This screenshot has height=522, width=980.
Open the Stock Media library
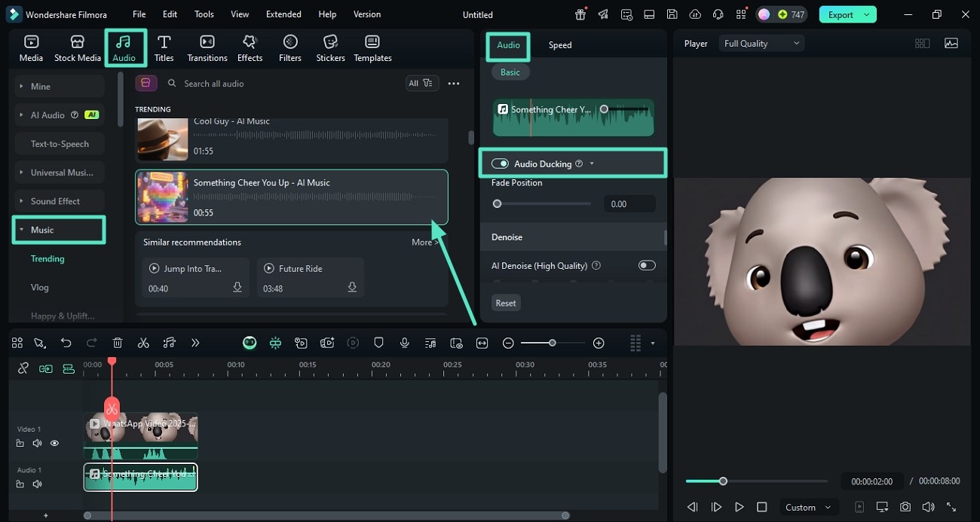77,48
